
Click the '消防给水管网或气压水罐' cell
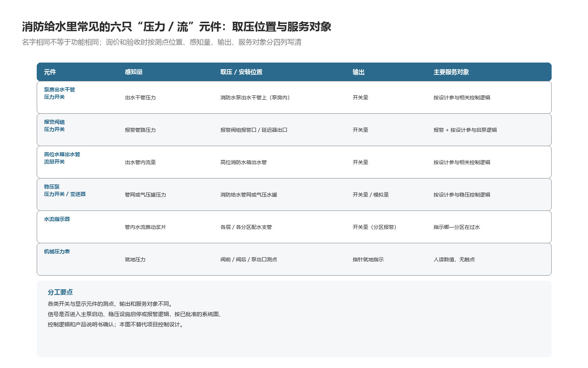point(249,195)
